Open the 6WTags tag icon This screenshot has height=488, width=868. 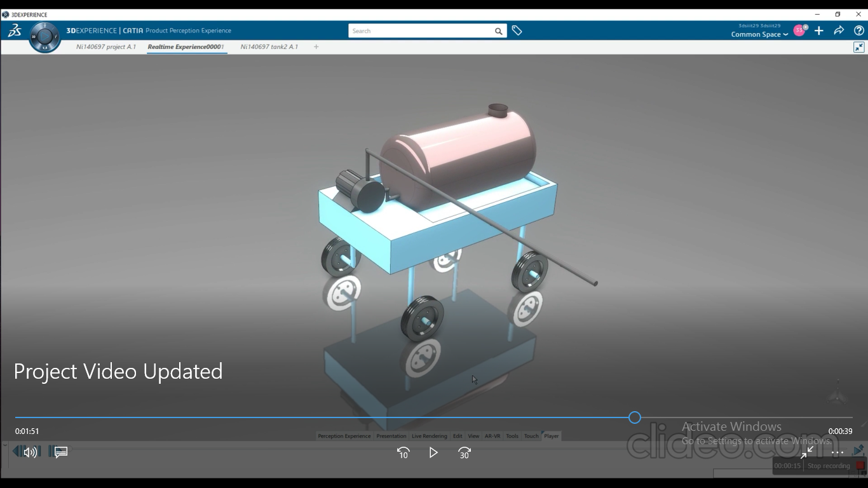[517, 30]
